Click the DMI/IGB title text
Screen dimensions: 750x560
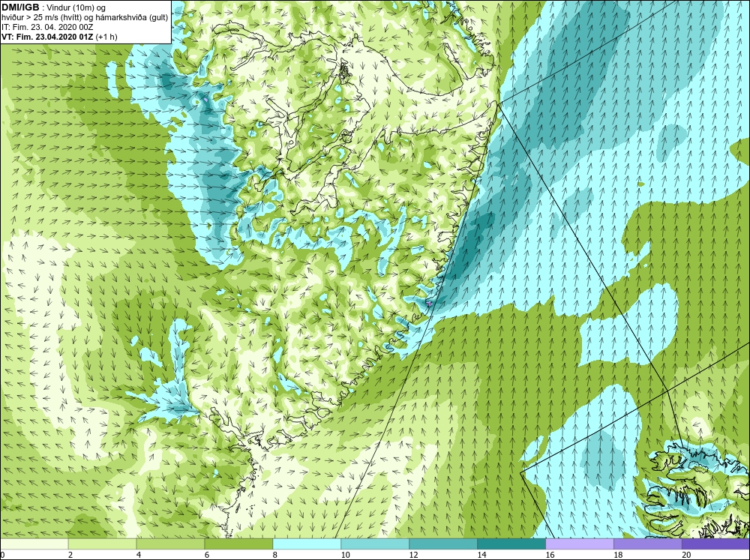coord(20,7)
